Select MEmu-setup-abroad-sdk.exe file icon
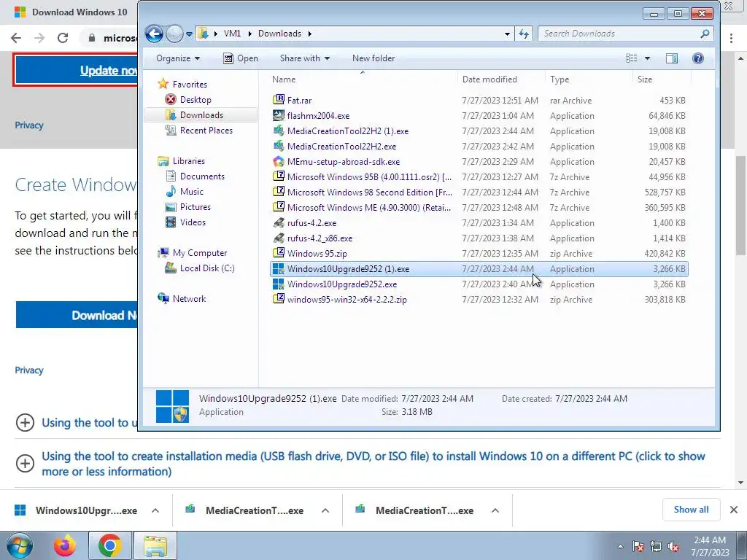The width and height of the screenshot is (747, 560). tap(278, 161)
